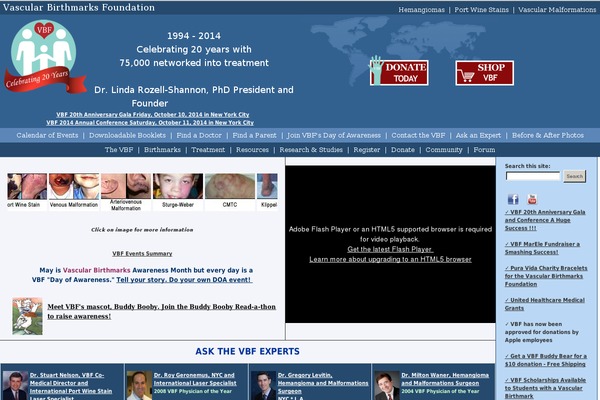Click Tell your story DOA event link

pyautogui.click(x=184, y=280)
